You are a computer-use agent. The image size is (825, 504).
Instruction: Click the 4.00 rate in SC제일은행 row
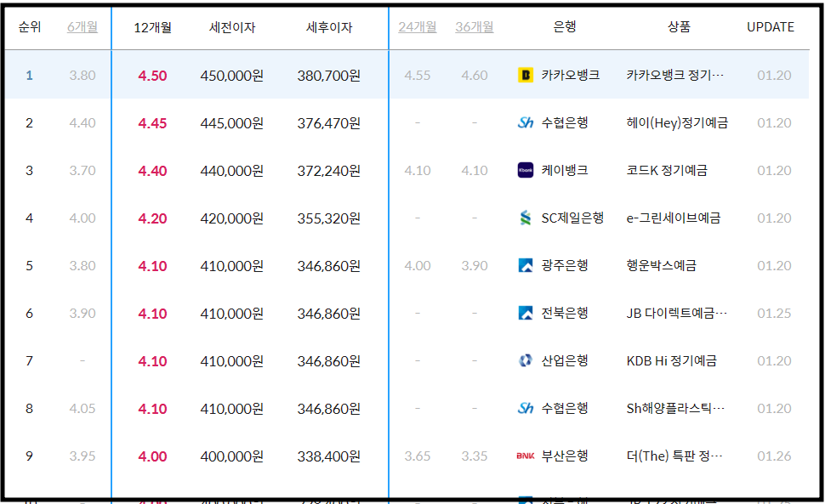click(82, 218)
